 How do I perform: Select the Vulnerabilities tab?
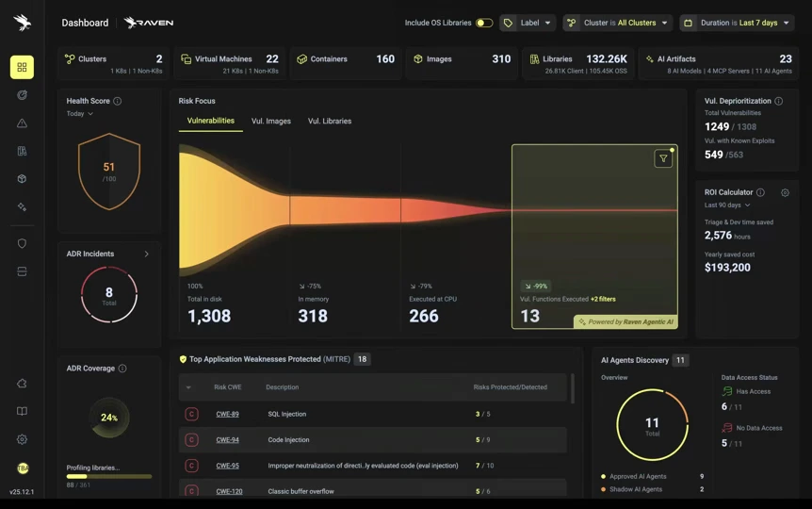tap(211, 121)
